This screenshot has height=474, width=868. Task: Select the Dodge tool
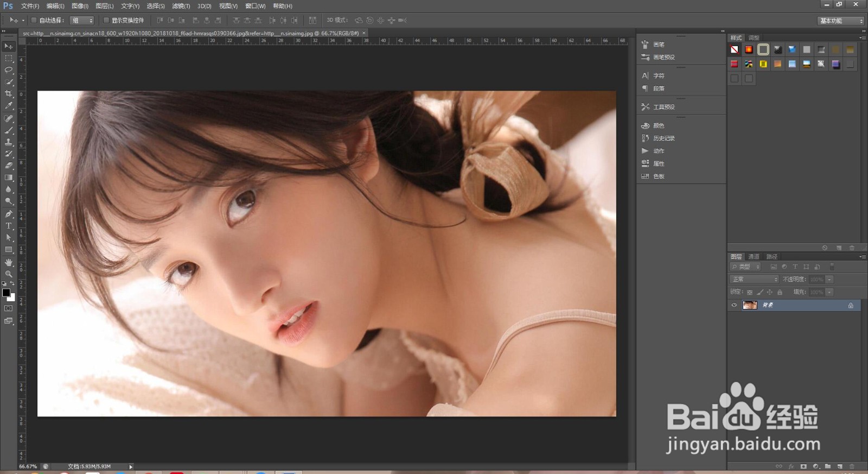9,201
